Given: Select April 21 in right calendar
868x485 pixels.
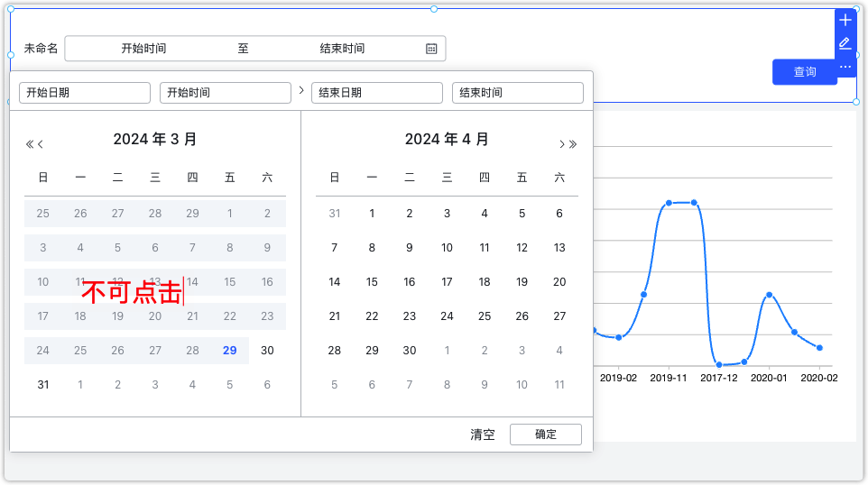Looking at the screenshot, I should (335, 316).
